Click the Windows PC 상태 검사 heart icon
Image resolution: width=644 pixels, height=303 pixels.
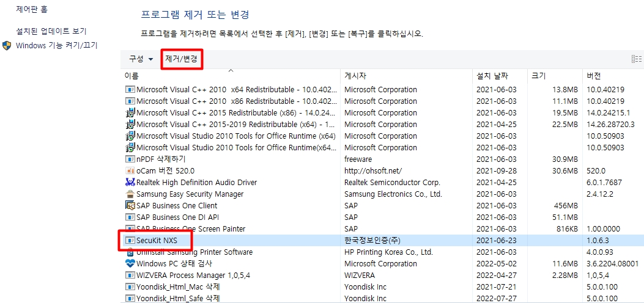tap(130, 264)
